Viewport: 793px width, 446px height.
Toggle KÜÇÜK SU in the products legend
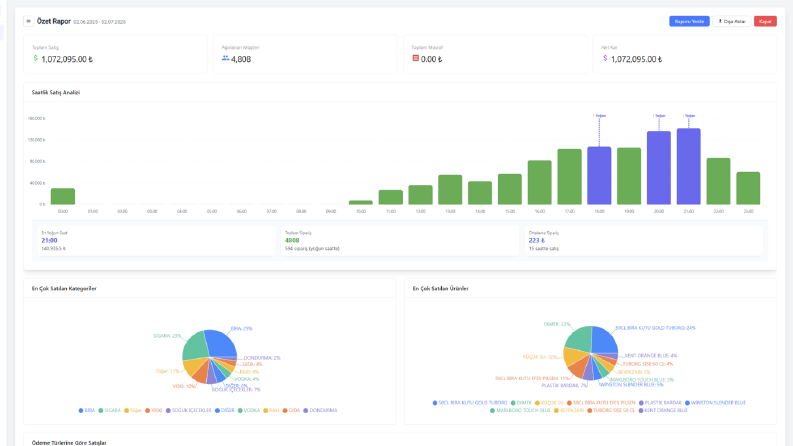tap(549, 403)
